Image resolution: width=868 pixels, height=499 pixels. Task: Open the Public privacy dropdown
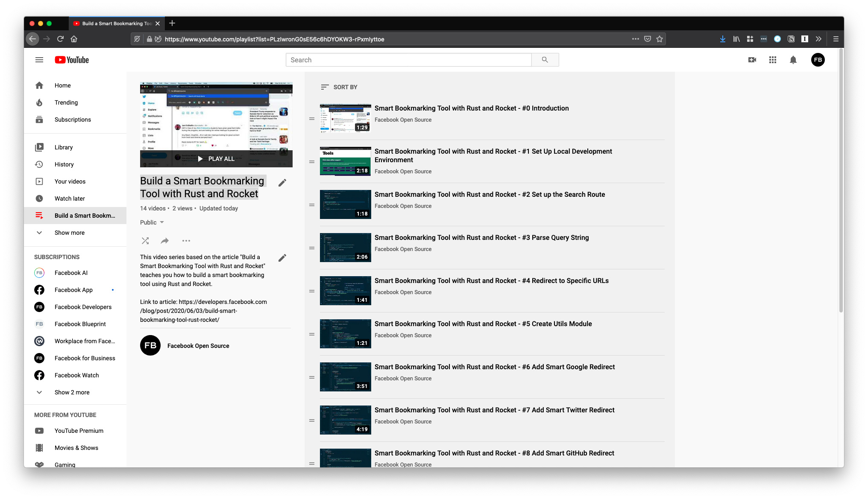(152, 222)
